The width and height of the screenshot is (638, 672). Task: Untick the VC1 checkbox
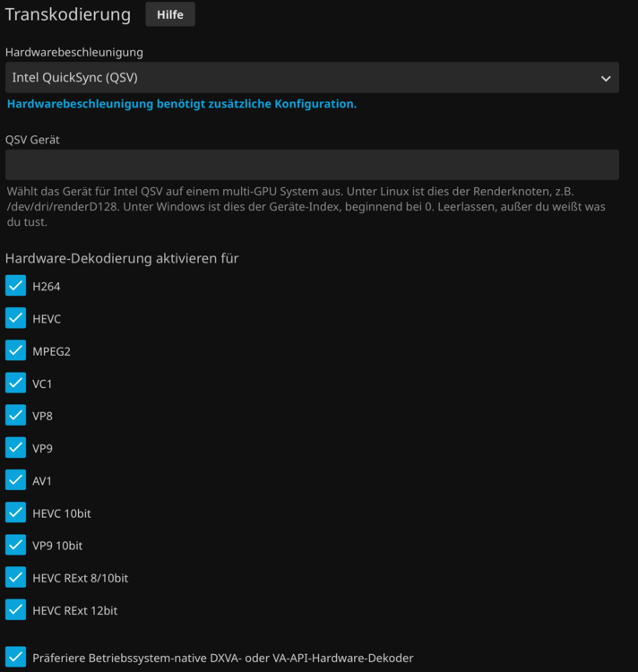15,383
